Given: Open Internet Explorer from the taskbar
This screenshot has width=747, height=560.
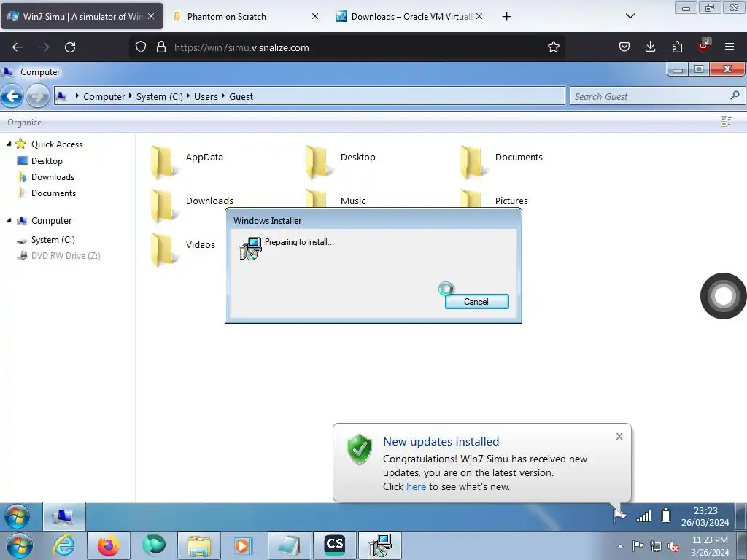Looking at the screenshot, I should click(64, 545).
